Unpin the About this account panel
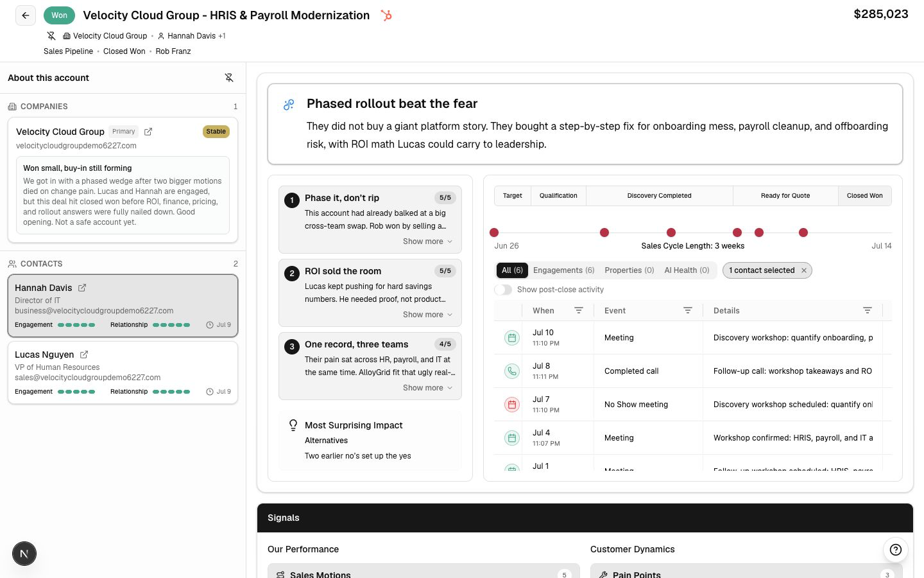Viewport: 924px width, 578px height. click(x=229, y=78)
